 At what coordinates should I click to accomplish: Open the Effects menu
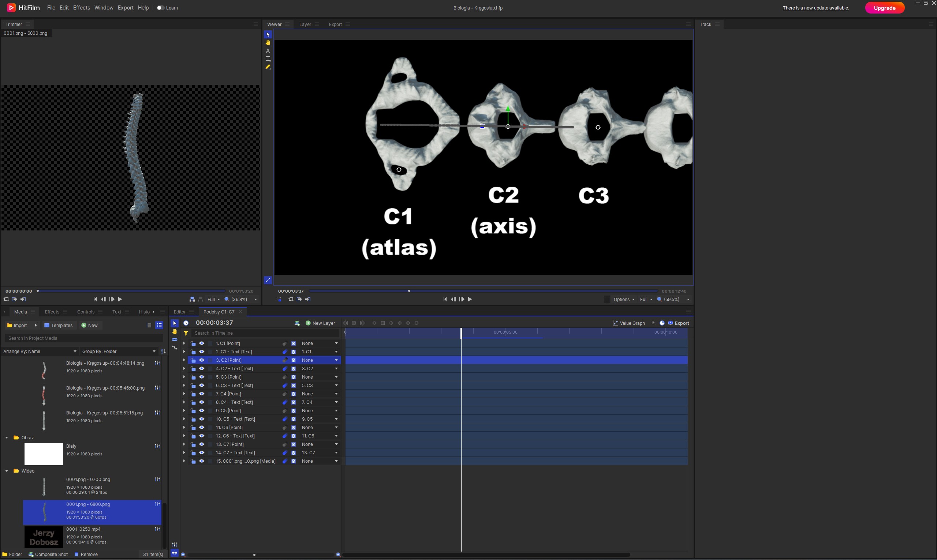click(x=81, y=8)
